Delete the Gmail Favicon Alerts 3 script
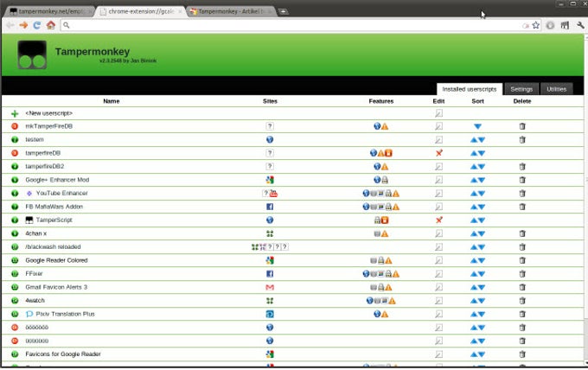Viewport: 588px width, 370px height. click(522, 288)
